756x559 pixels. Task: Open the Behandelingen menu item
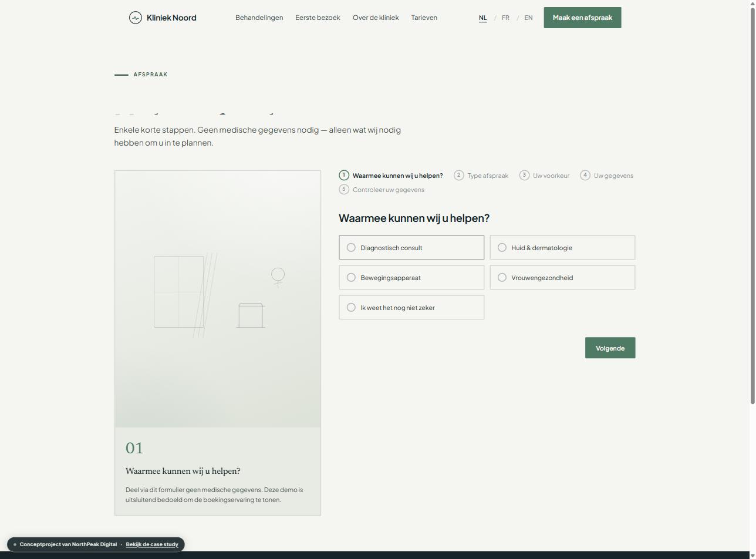pyautogui.click(x=259, y=18)
